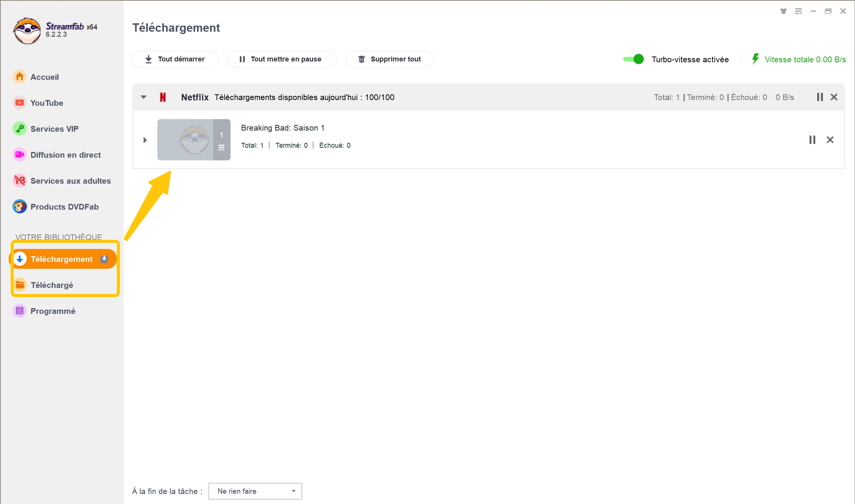Restore the StreamFab window size
The width and height of the screenshot is (855, 504).
click(x=828, y=11)
